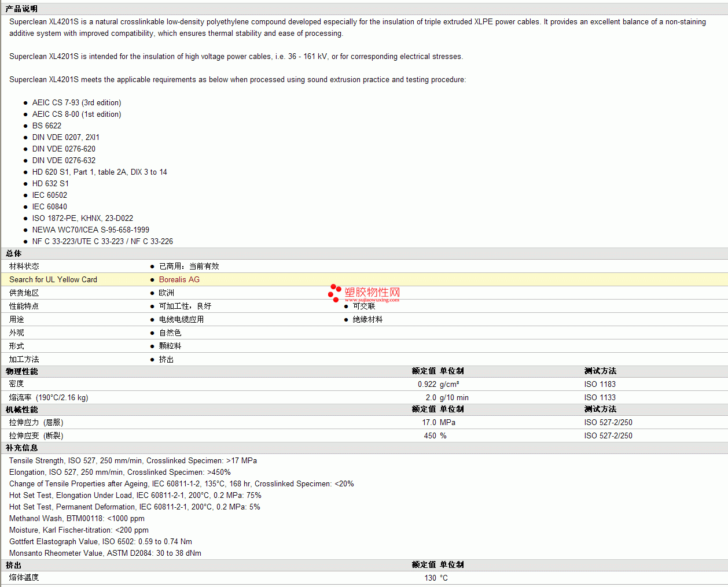Click the 材料状态 row label

(24, 266)
